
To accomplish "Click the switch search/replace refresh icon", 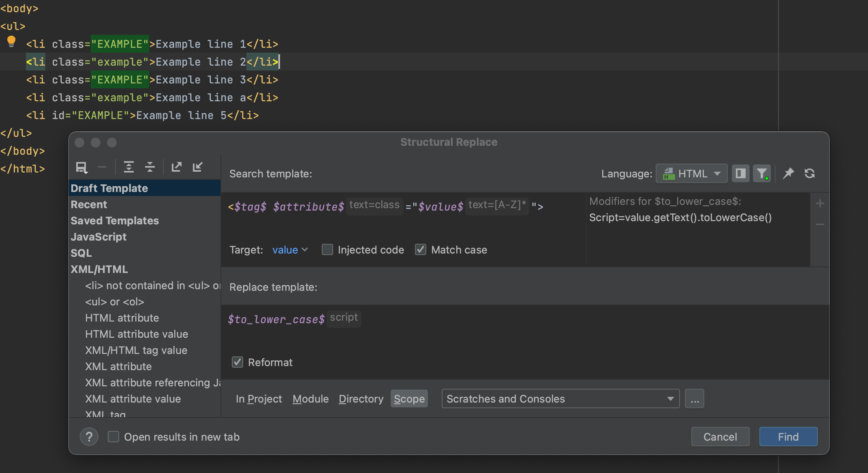I will coord(810,174).
